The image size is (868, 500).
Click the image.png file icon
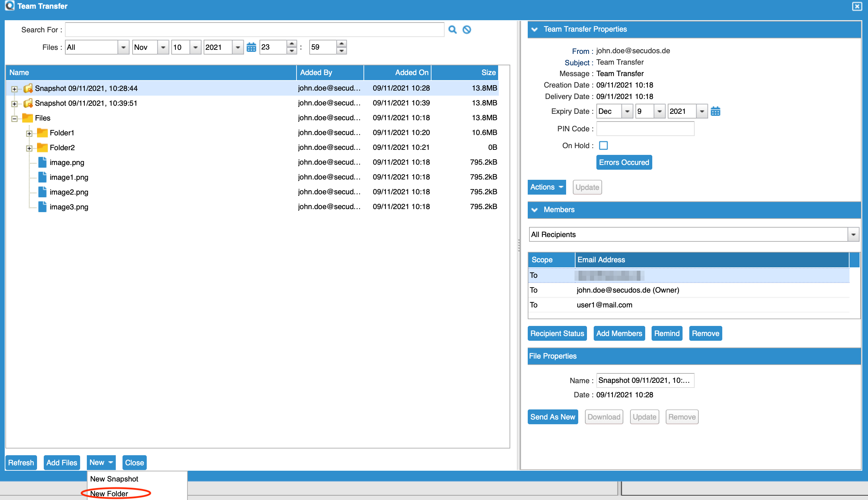42,162
